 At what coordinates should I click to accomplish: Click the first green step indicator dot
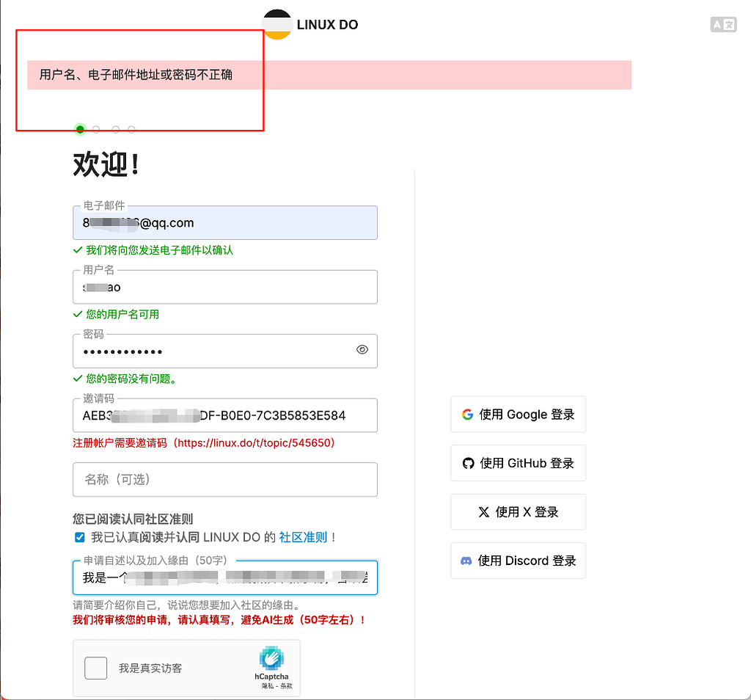[x=80, y=129]
